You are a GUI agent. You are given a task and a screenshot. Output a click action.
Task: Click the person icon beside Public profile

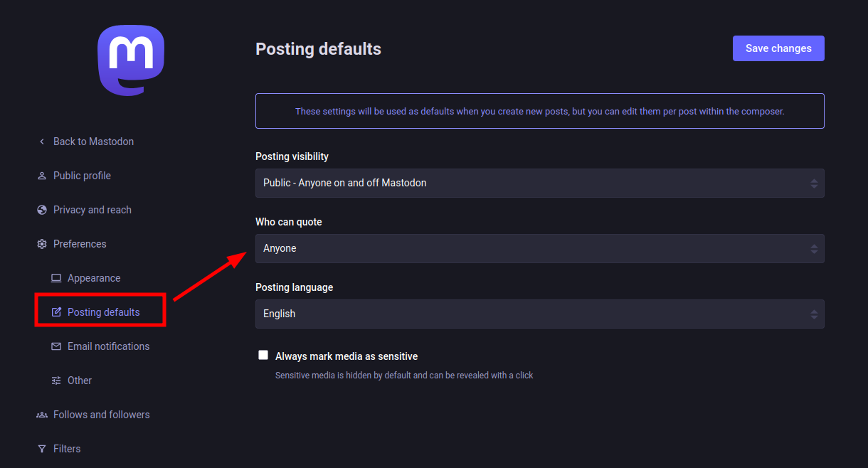coord(42,176)
